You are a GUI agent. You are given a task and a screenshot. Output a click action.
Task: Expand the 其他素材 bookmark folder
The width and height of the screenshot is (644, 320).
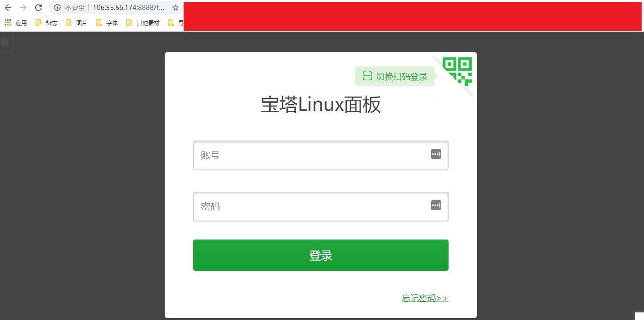143,23
